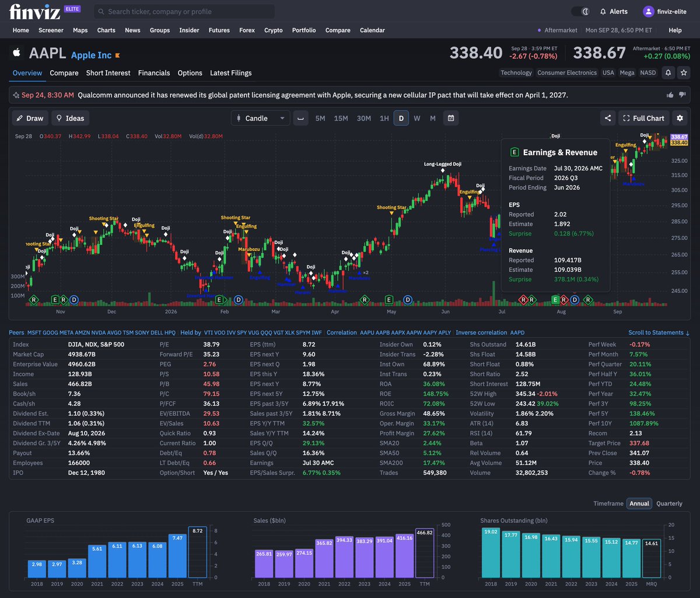Click the scale icon right of Candle
The width and height of the screenshot is (700, 598).
coord(300,118)
